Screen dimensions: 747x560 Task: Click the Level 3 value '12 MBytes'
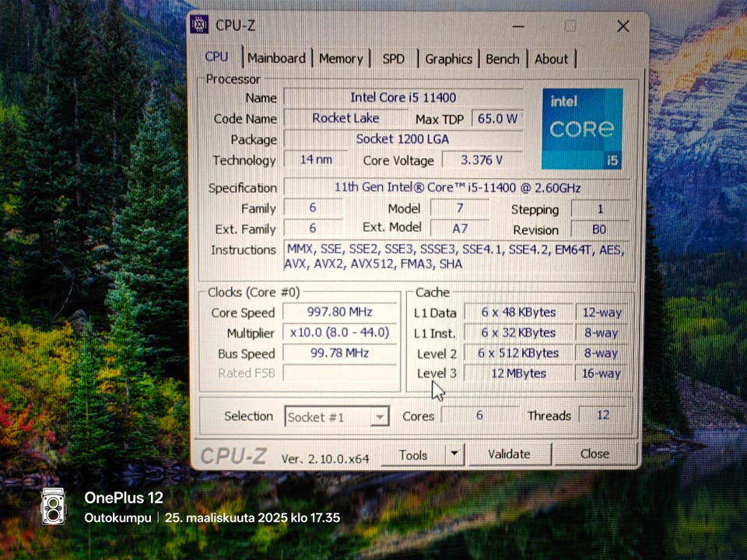pyautogui.click(x=518, y=373)
